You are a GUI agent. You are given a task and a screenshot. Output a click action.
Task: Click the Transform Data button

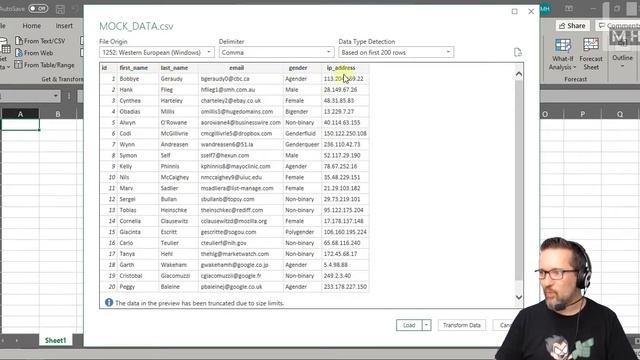coord(462,325)
